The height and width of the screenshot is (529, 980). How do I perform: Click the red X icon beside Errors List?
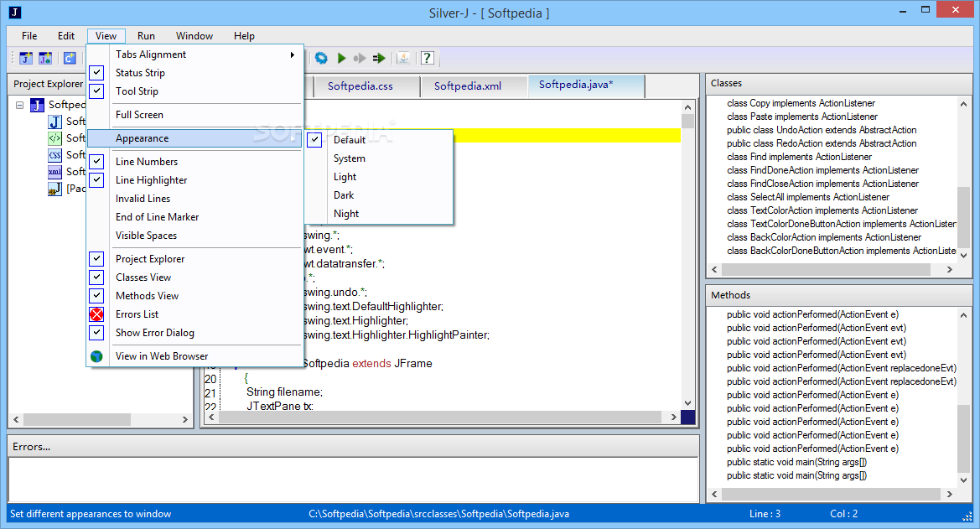click(96, 314)
